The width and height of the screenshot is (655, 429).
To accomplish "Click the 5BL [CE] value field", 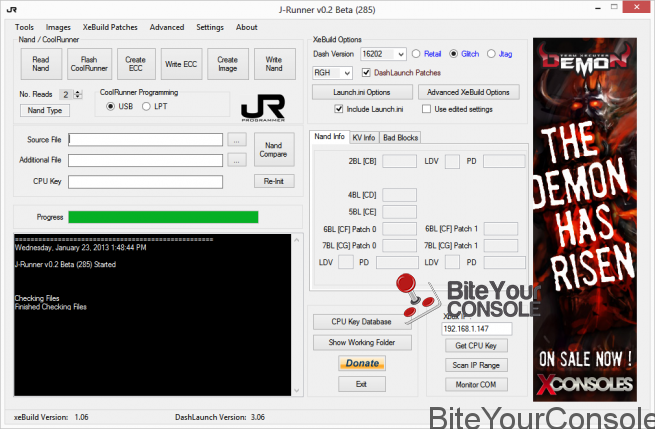I will pos(399,212).
